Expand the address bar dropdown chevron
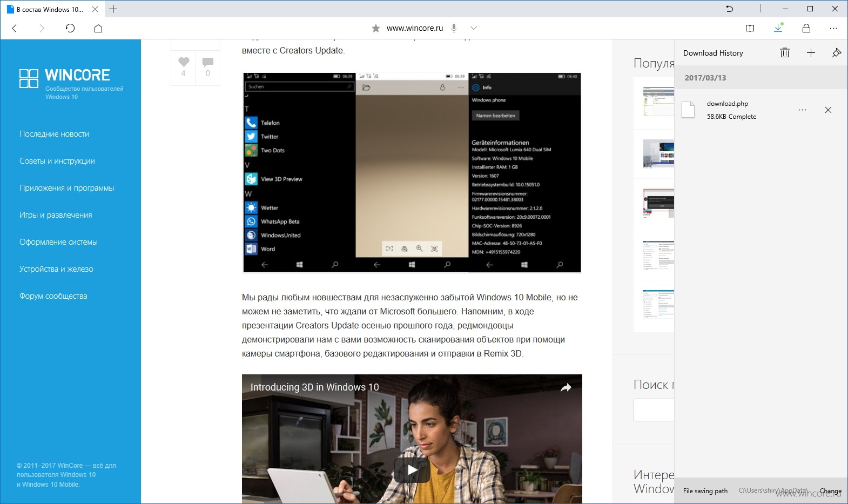Viewport: 848px width, 504px height. [x=474, y=28]
